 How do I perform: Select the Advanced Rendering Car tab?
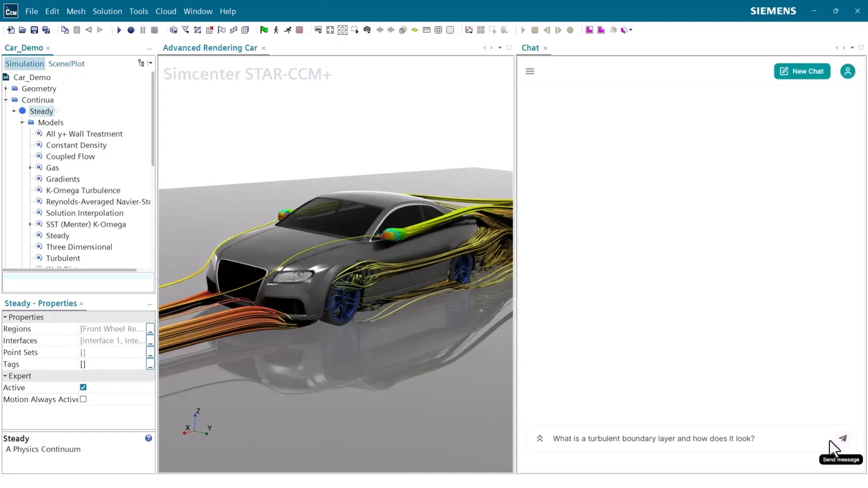point(210,48)
